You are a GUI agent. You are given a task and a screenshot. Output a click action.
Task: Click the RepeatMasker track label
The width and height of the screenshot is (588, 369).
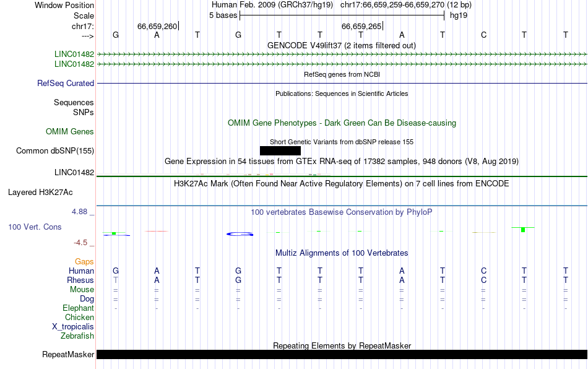tap(68, 354)
